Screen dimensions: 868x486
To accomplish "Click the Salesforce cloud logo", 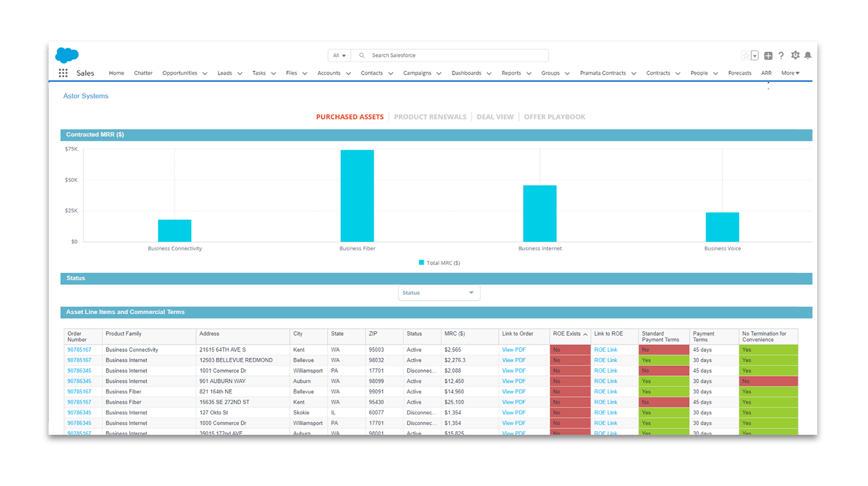I will [67, 55].
